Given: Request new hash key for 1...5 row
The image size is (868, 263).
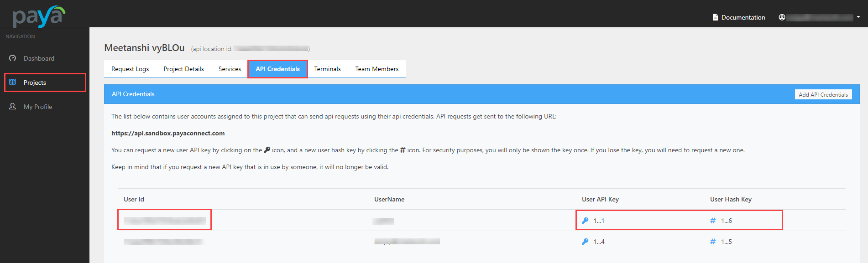Looking at the screenshot, I should tap(713, 242).
